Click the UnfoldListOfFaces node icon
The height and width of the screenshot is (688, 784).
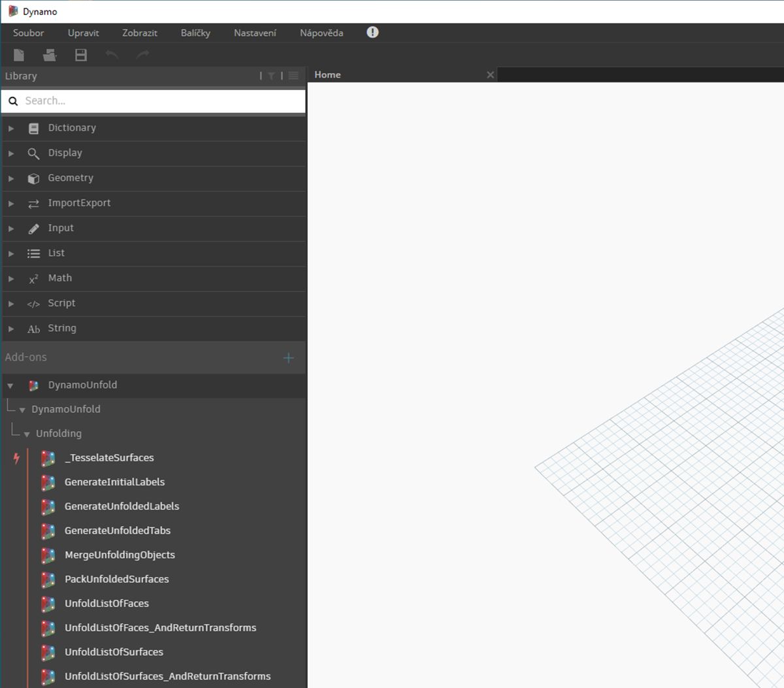(x=48, y=604)
